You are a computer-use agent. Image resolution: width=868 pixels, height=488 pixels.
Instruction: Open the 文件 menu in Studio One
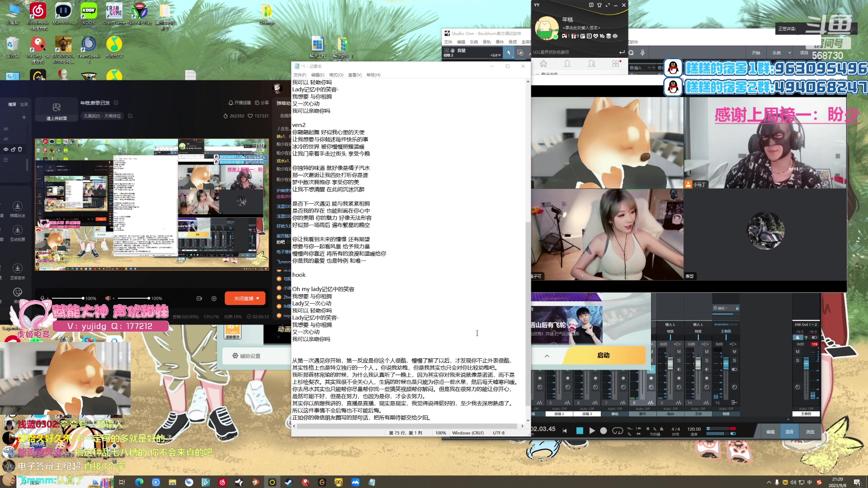448,42
